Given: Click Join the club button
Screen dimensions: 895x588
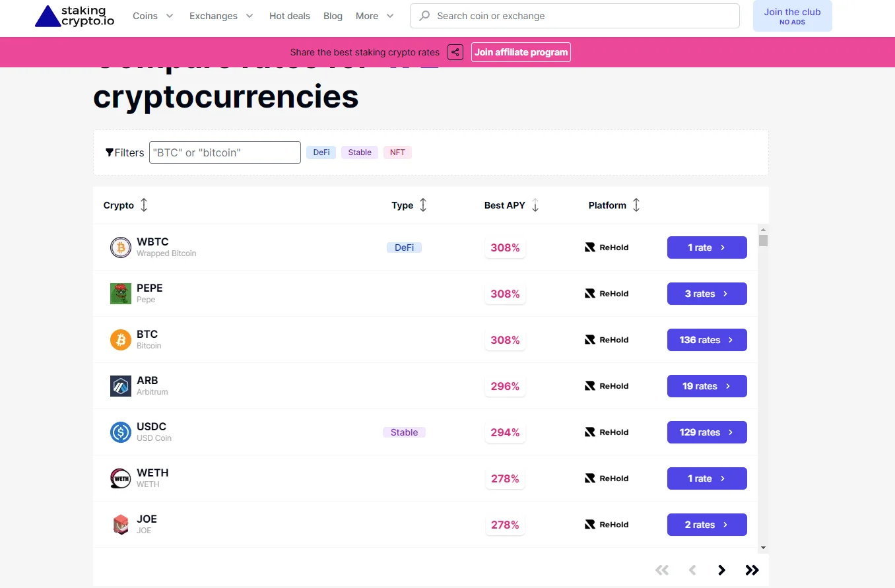Looking at the screenshot, I should 792,16.
